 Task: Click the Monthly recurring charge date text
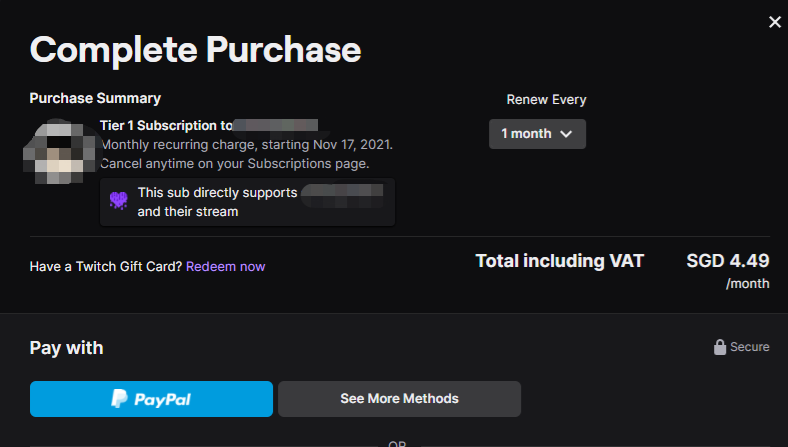[x=247, y=145]
